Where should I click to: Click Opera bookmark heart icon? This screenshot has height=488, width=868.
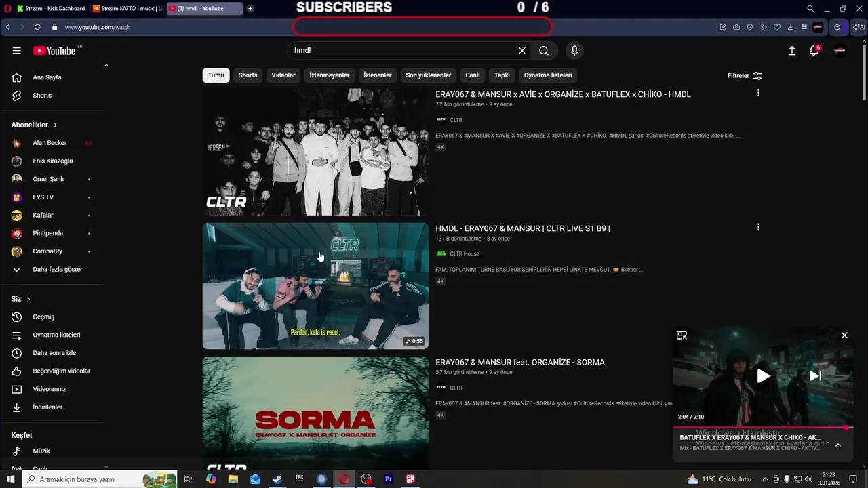point(777,27)
